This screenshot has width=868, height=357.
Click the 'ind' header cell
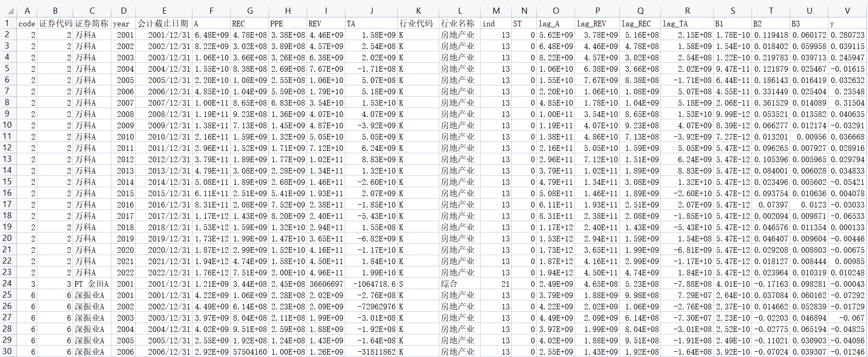(x=496, y=24)
